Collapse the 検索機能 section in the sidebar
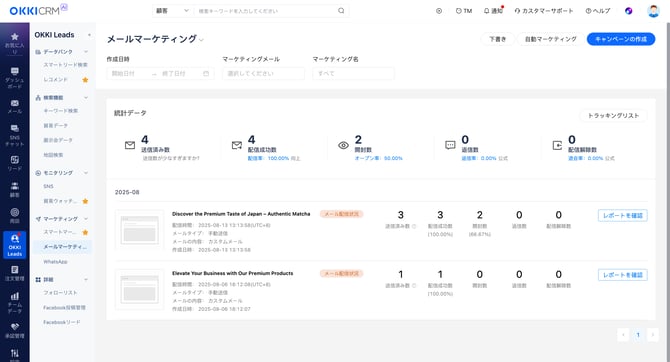670x362 pixels. coord(86,97)
